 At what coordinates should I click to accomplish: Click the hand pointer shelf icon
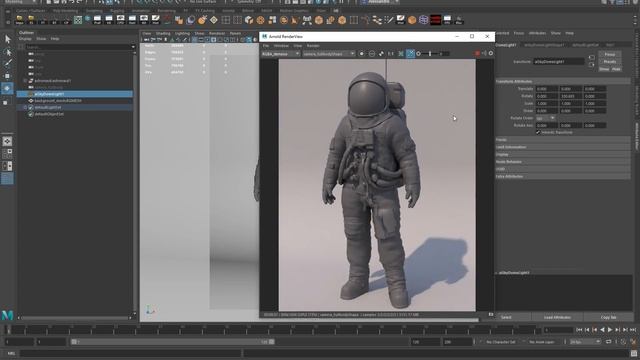coord(295,20)
